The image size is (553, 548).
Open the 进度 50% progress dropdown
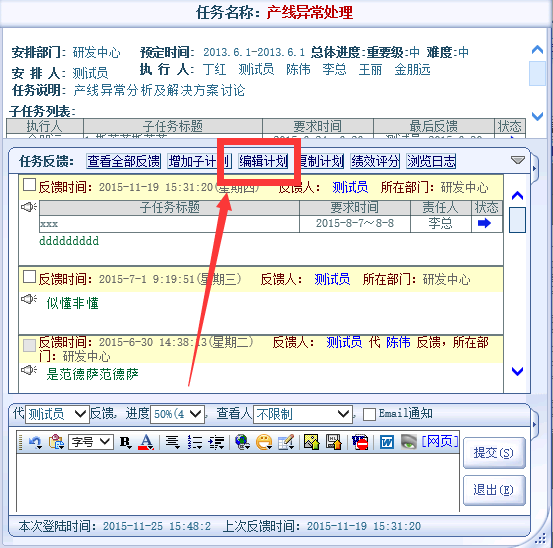pos(177,414)
